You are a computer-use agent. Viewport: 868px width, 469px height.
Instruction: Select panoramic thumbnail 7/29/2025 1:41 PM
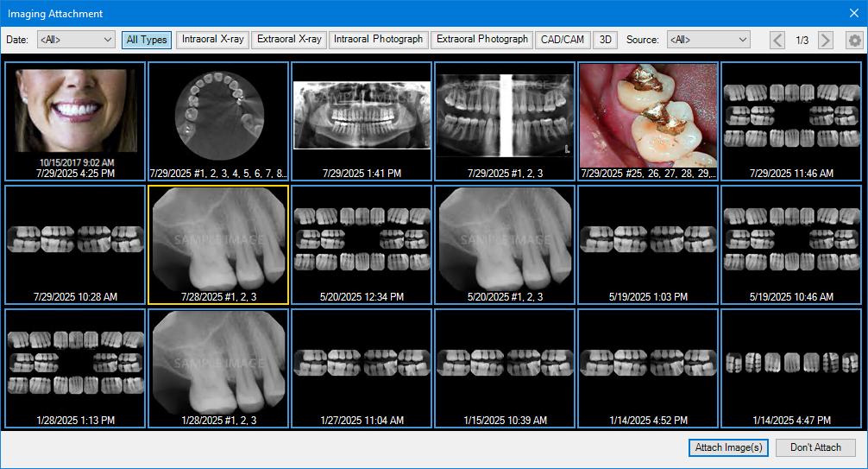(362, 122)
